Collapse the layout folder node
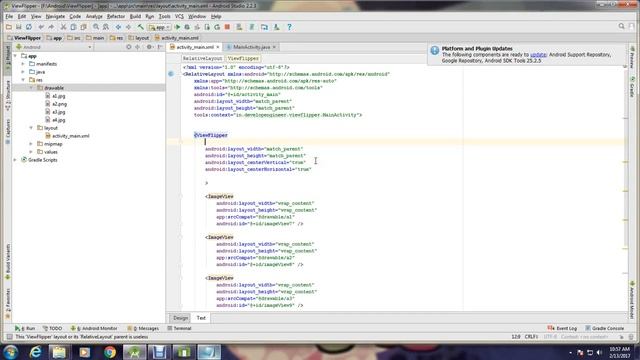640x360 pixels. pyautogui.click(x=31, y=128)
